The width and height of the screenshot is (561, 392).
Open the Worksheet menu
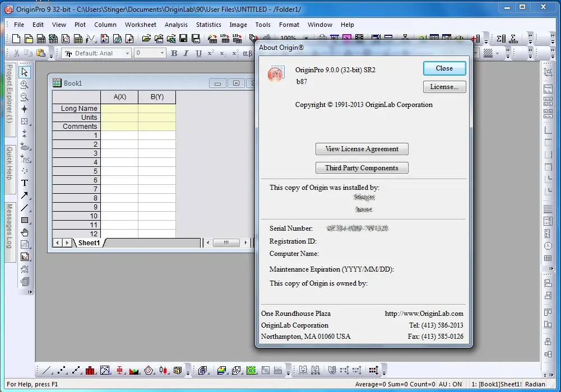coord(141,25)
